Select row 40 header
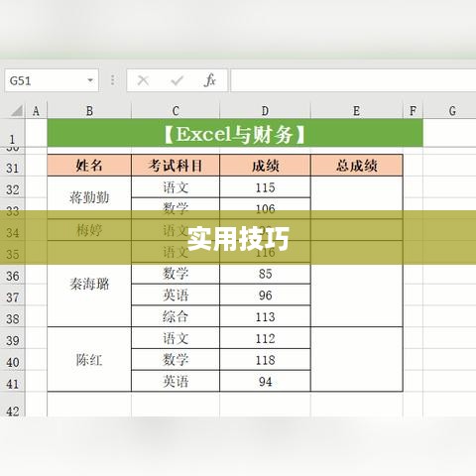 click(12, 360)
